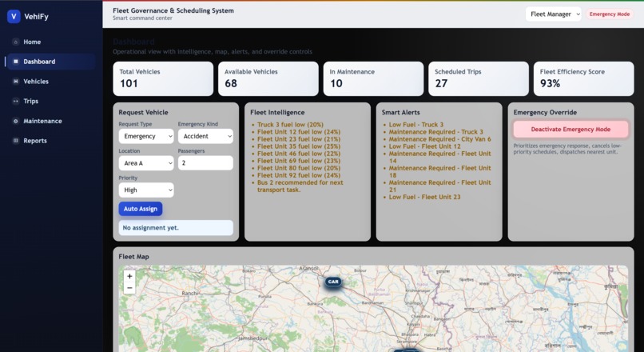This screenshot has width=644, height=352.
Task: Click the Scheduled Trips card
Action: [479, 79]
